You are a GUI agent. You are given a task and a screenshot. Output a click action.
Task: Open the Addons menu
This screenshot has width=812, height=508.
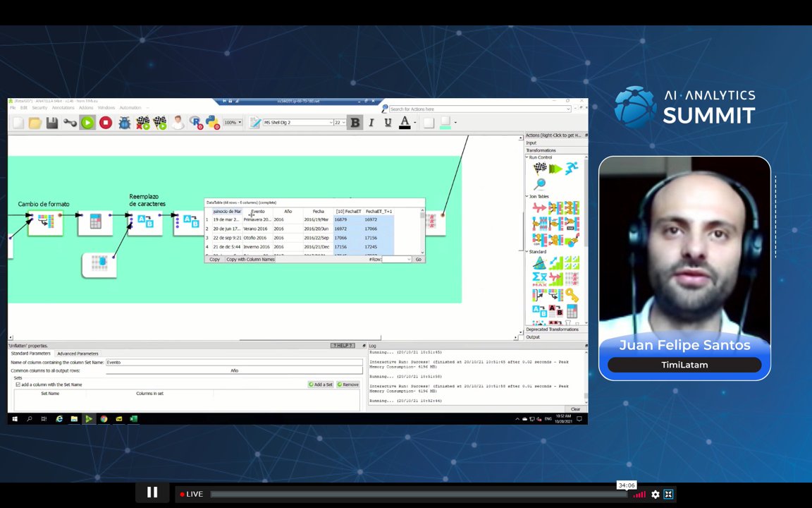(86, 108)
